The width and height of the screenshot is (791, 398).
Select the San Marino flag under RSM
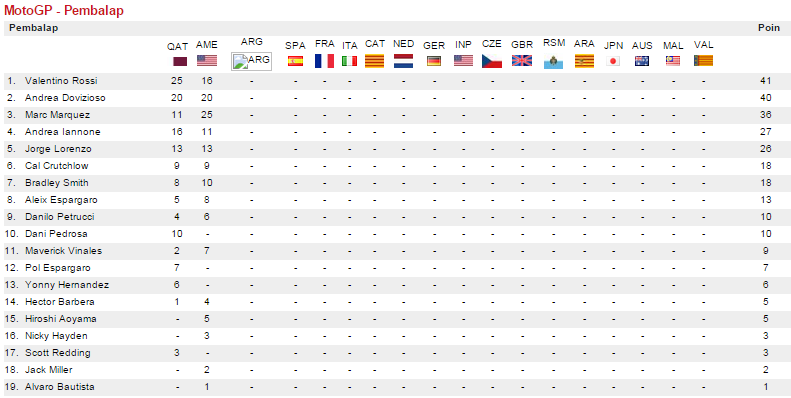[x=553, y=62]
